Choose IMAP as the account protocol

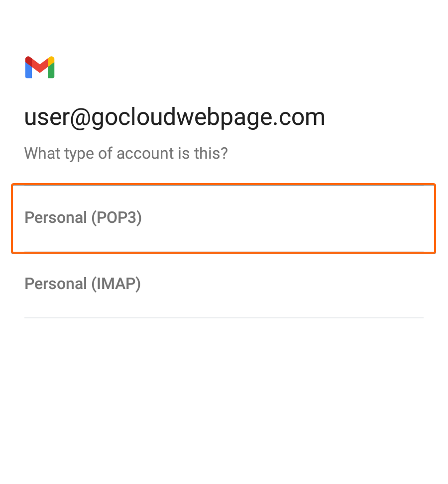click(224, 284)
